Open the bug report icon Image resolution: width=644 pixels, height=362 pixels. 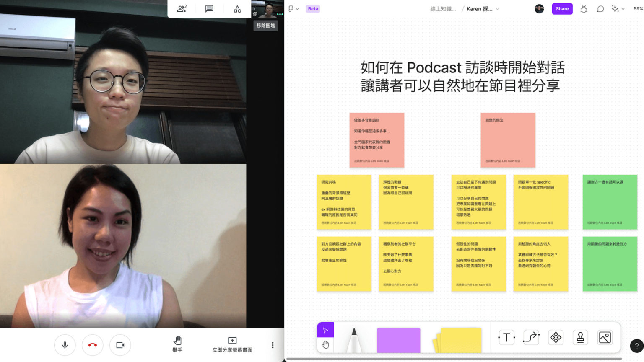click(584, 8)
